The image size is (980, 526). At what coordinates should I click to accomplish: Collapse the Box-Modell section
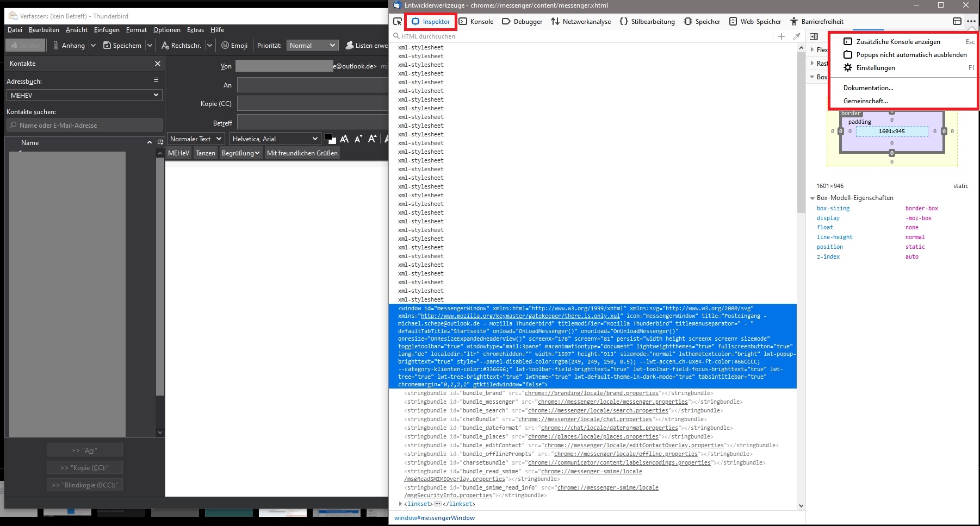coord(812,77)
